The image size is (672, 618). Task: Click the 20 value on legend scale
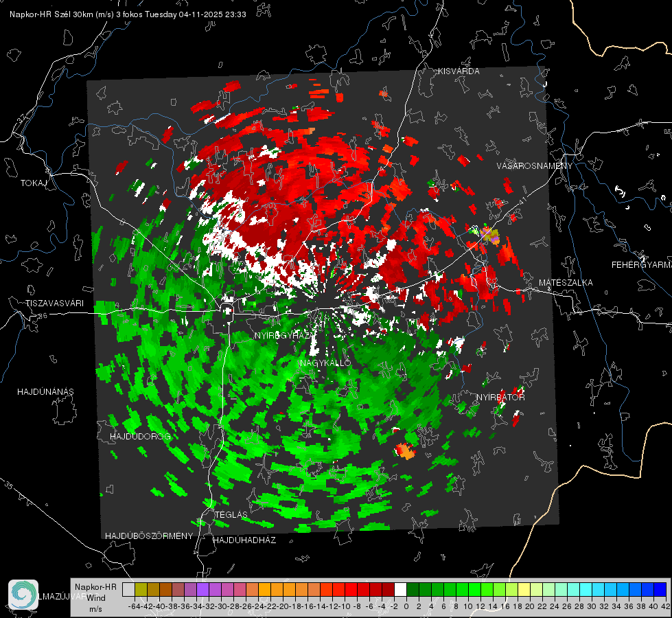tap(530, 606)
